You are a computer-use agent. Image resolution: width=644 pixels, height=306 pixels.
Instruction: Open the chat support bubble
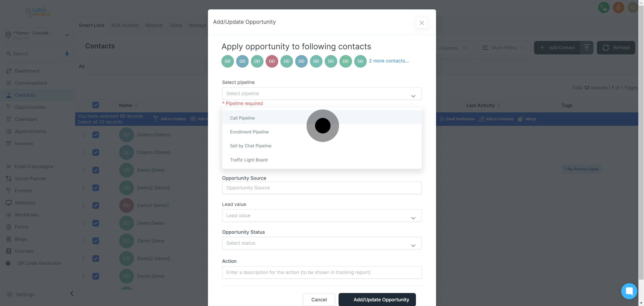tap(629, 291)
